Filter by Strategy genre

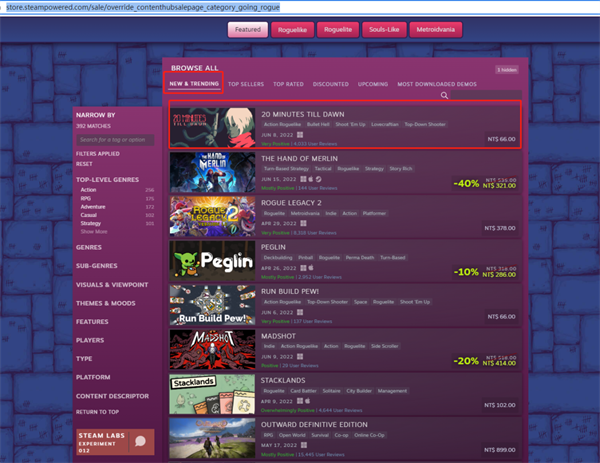click(x=91, y=223)
